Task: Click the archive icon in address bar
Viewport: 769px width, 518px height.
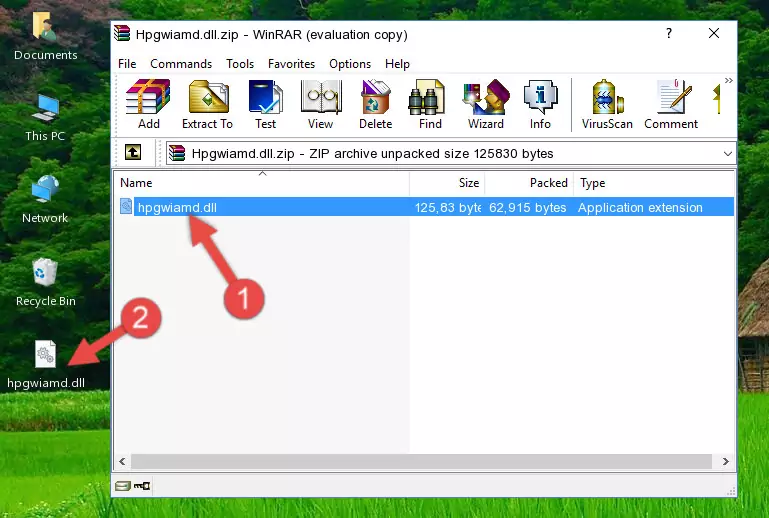Action: pos(177,154)
